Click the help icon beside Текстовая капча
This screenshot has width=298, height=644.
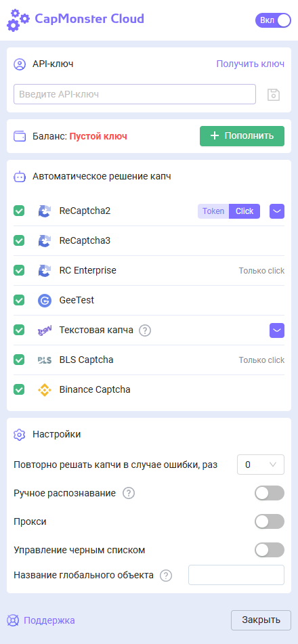pos(145,330)
